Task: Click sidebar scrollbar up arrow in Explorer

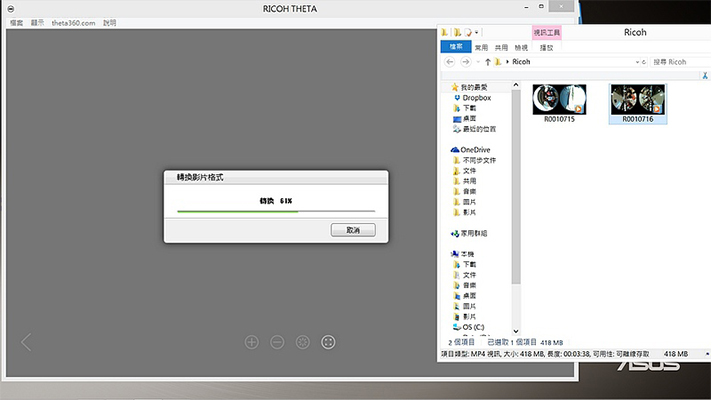Action: (x=516, y=85)
